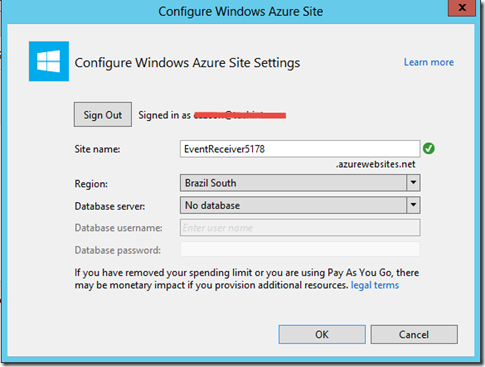Open the Region dropdown arrow
Viewport: 485px width, 367px height.
coord(413,183)
